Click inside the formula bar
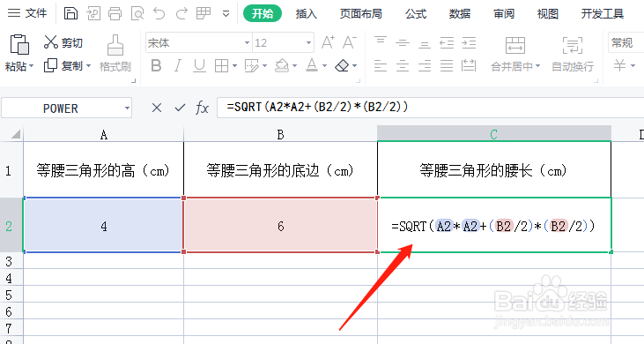This screenshot has height=344, width=644. point(430,108)
